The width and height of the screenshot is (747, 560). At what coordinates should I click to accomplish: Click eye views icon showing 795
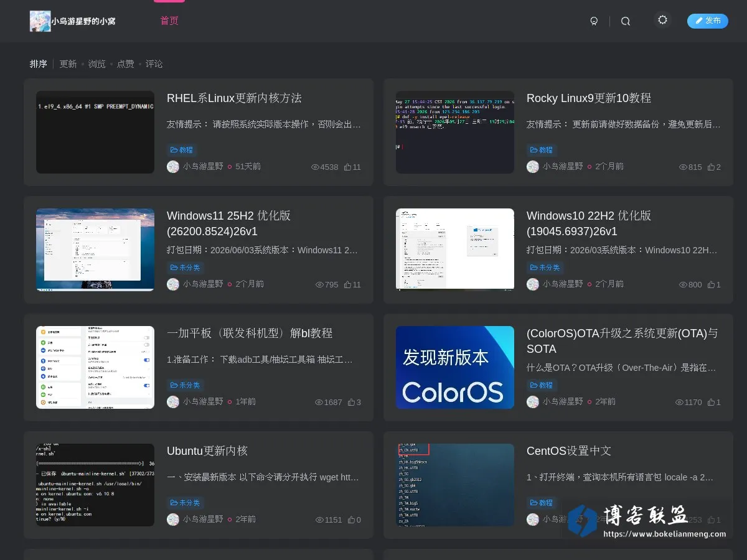point(319,284)
